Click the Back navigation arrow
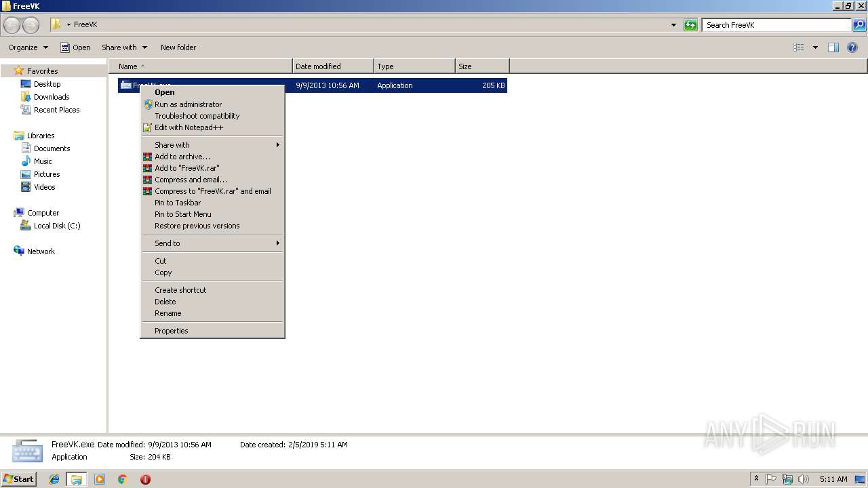 [12, 25]
